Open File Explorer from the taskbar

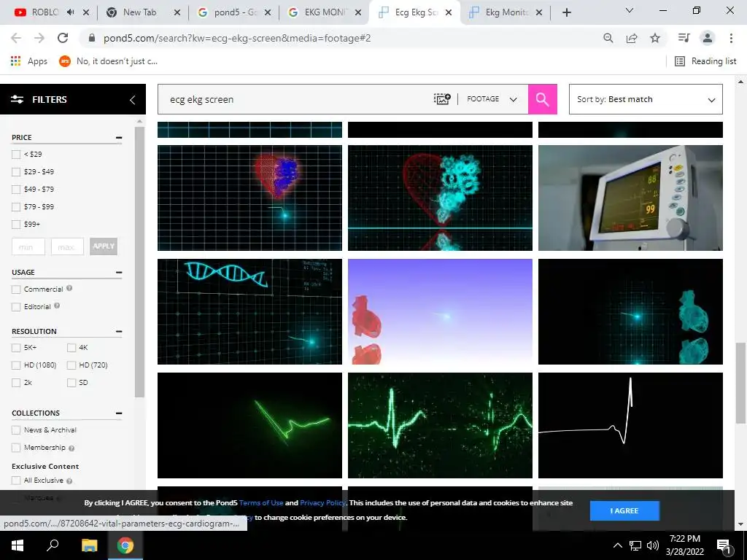pos(89,545)
